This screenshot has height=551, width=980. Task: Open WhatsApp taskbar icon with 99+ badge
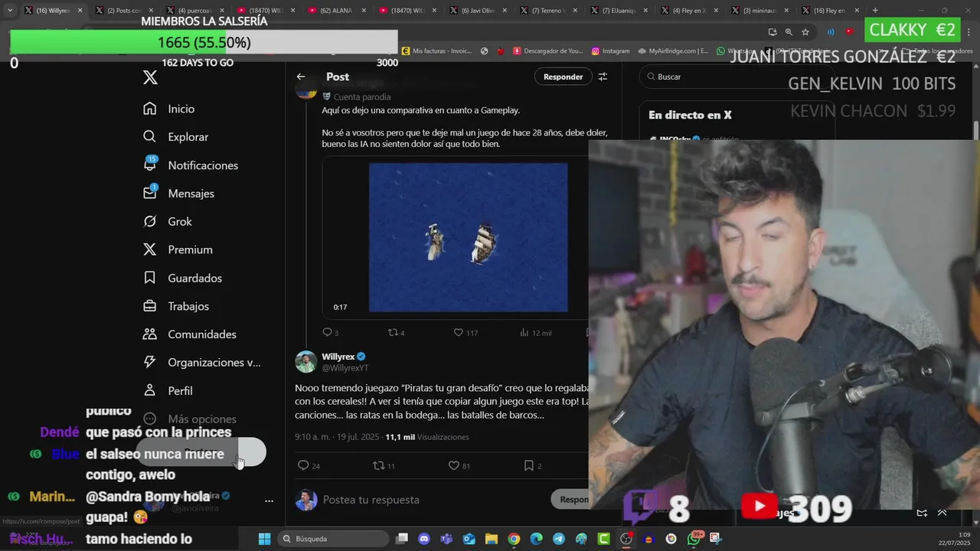coord(694,538)
